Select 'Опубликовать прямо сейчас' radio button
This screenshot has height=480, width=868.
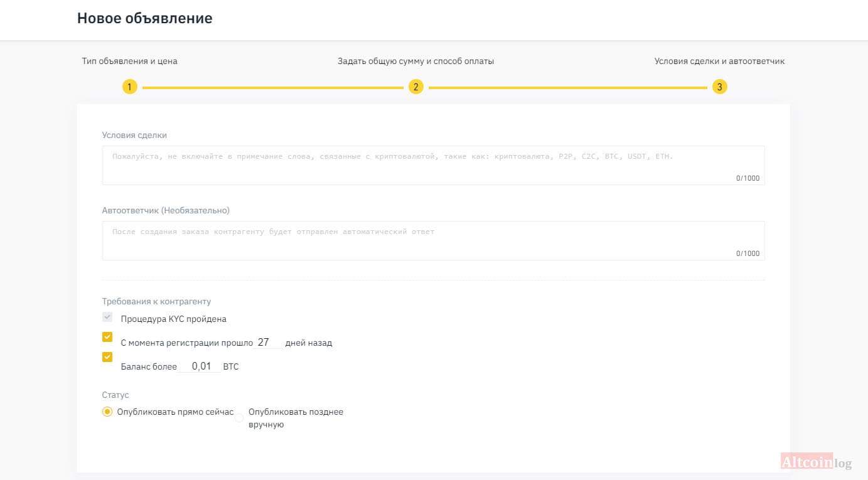pos(107,412)
